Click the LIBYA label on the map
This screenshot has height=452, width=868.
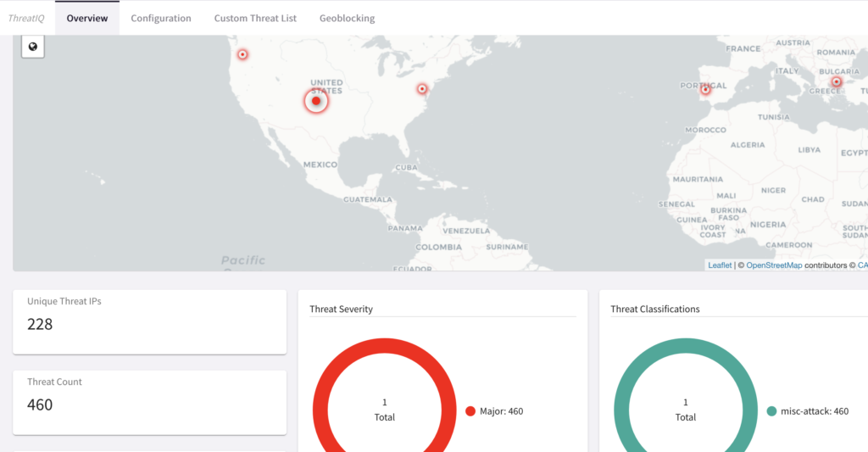tap(810, 149)
